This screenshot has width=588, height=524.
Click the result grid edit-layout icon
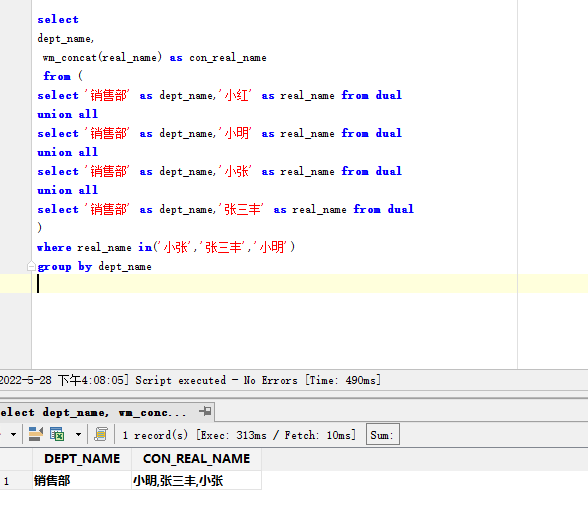tap(36, 434)
